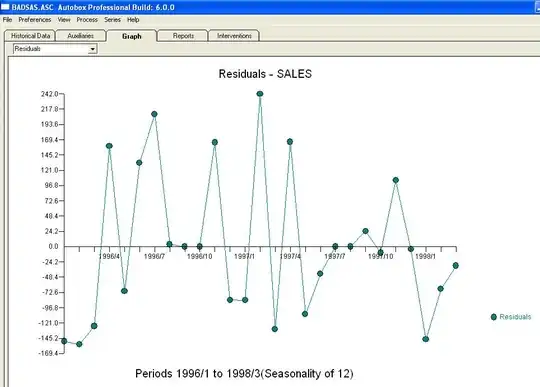Open the View menu
This screenshot has height=387, width=540.
click(x=64, y=20)
